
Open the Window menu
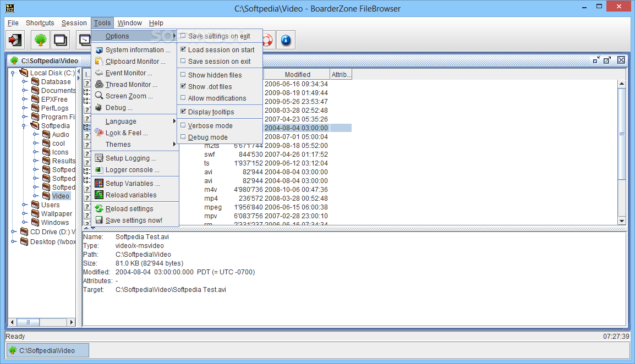130,23
